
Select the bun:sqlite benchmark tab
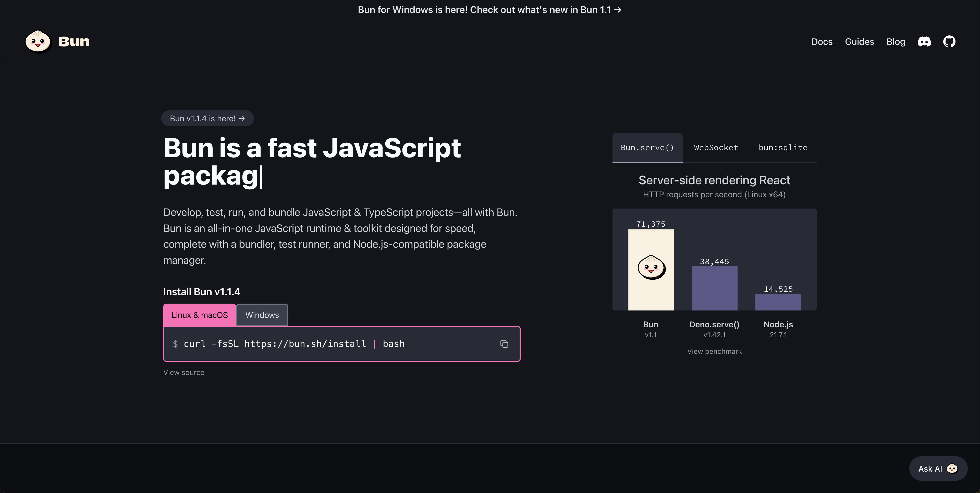click(x=782, y=148)
